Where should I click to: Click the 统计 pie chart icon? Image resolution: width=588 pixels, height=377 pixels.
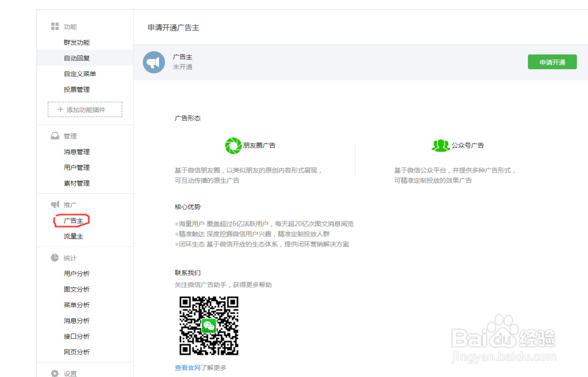(x=55, y=258)
